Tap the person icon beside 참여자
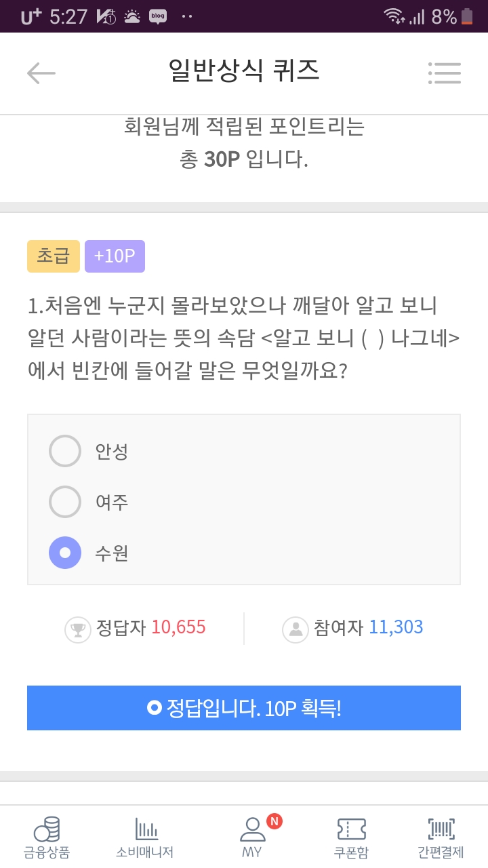 pyautogui.click(x=296, y=629)
